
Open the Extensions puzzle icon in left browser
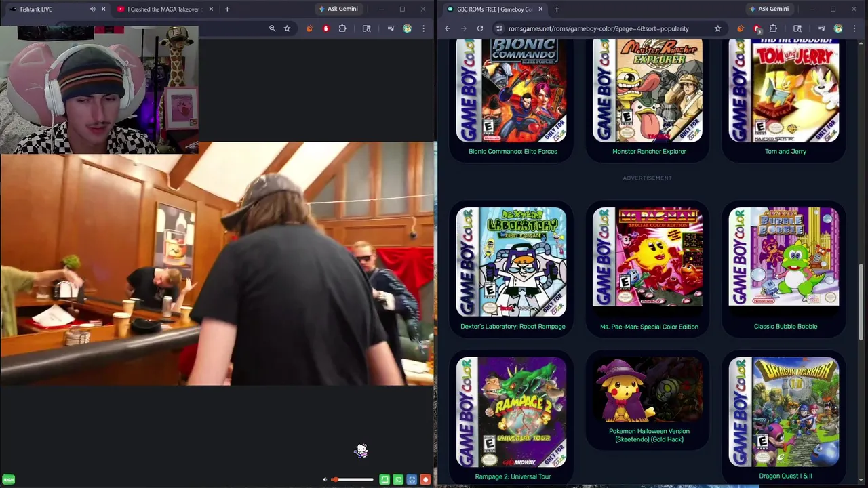342,28
